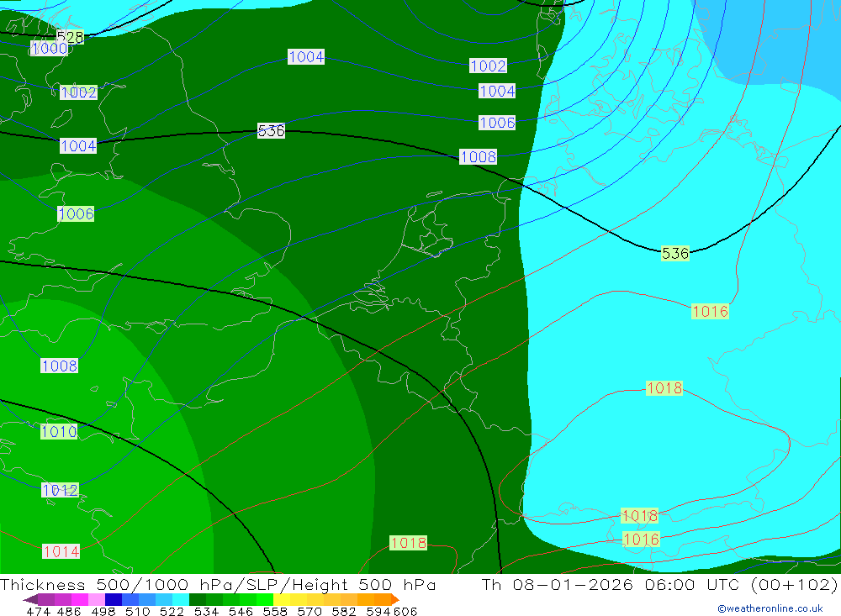
Task: Click the '1006' label between 1004 and 1008
Action: (497, 123)
